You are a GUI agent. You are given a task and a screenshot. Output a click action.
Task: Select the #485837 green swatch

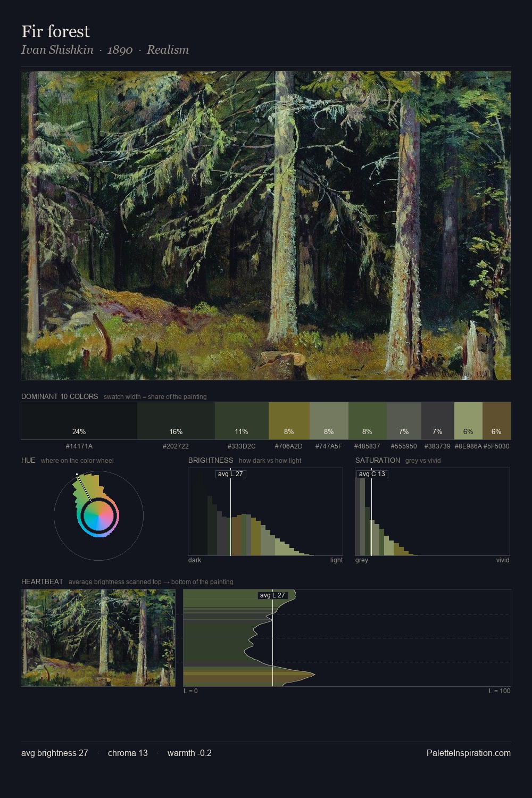pos(368,421)
